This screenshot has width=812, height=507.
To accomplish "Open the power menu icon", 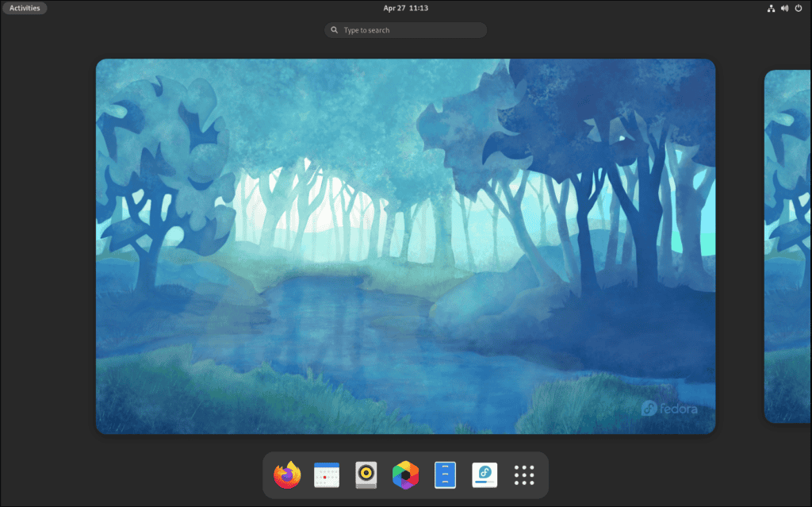I will pyautogui.click(x=798, y=8).
